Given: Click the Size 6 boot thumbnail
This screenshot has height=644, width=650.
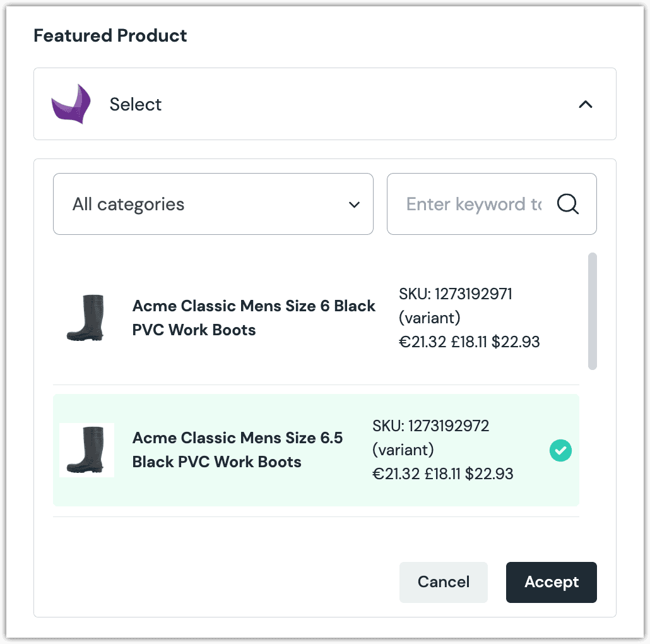Looking at the screenshot, I should tap(86, 318).
